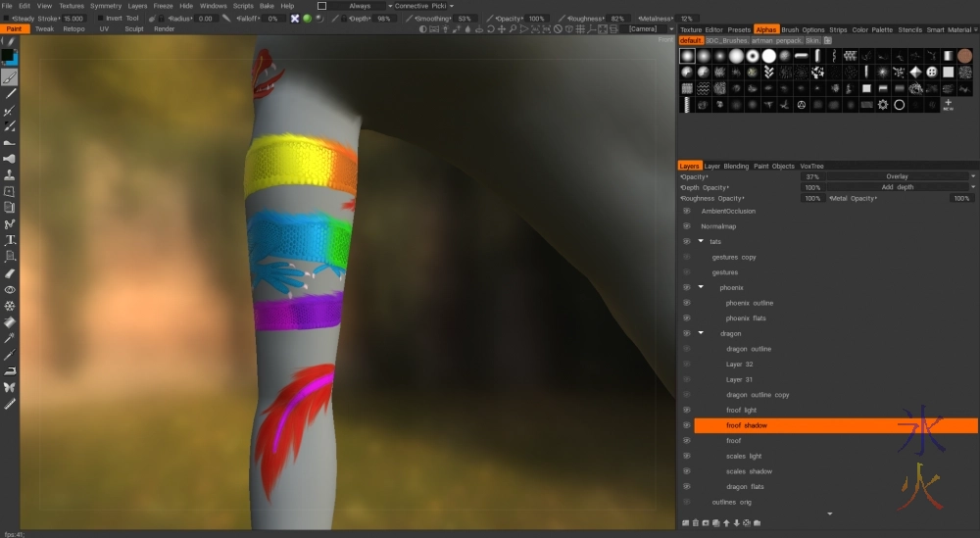Collapse the tats layer group
Viewport: 980px width, 538px height.
click(x=700, y=241)
